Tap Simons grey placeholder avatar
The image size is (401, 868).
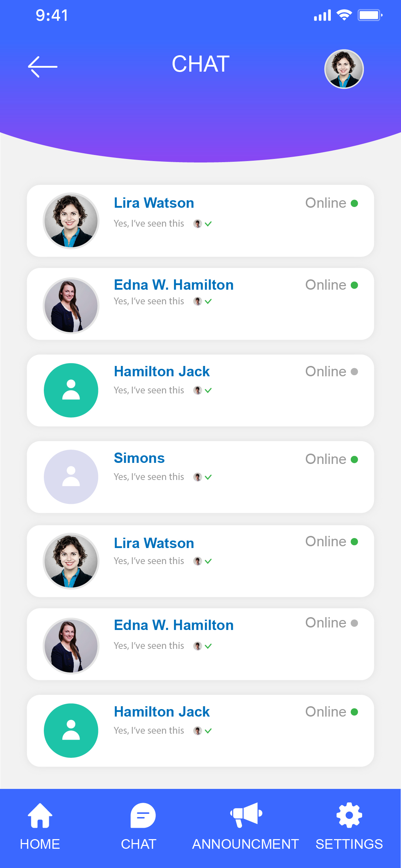click(71, 477)
